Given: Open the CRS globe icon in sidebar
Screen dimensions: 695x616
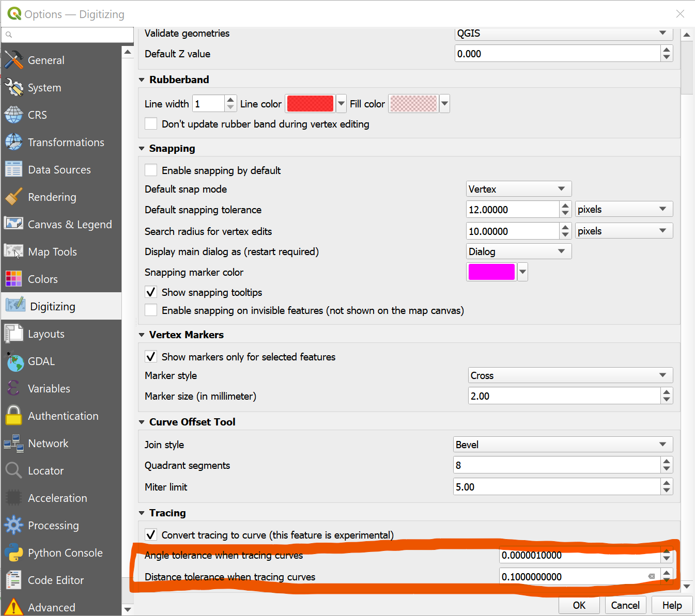Looking at the screenshot, I should click(14, 115).
